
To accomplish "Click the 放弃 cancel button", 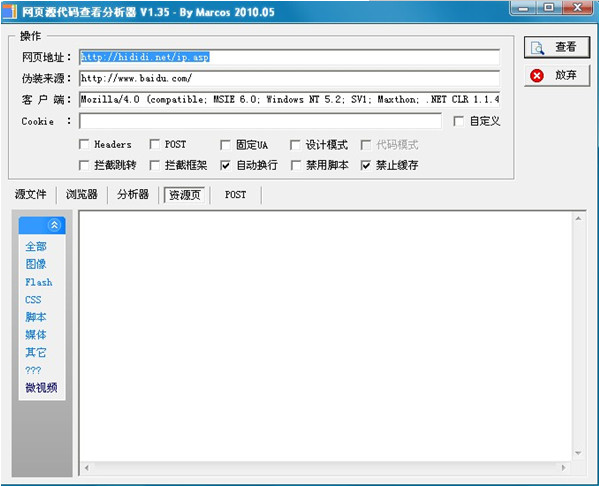I will click(557, 75).
